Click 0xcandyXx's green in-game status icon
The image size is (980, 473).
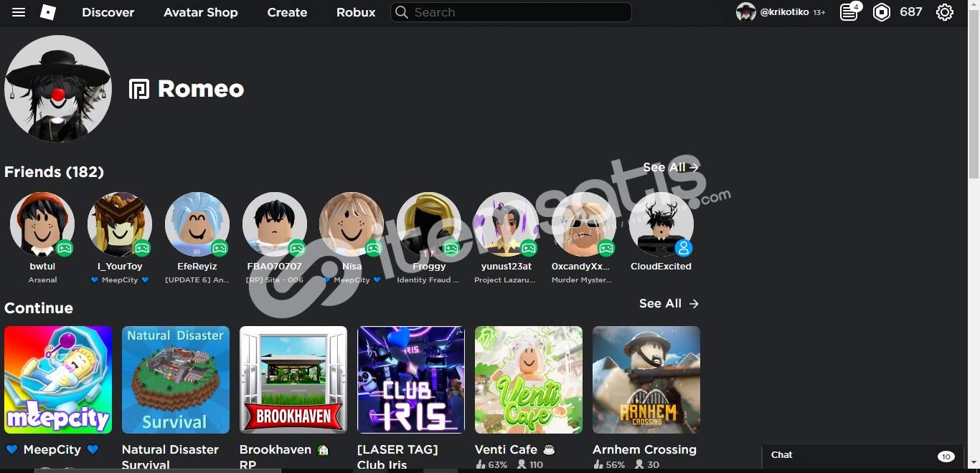coord(606,248)
